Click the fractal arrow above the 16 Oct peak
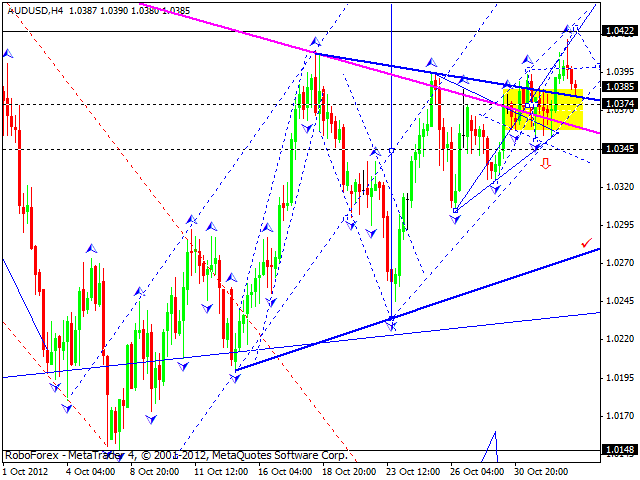Viewport: 640px width, 480px height. (x=315, y=41)
